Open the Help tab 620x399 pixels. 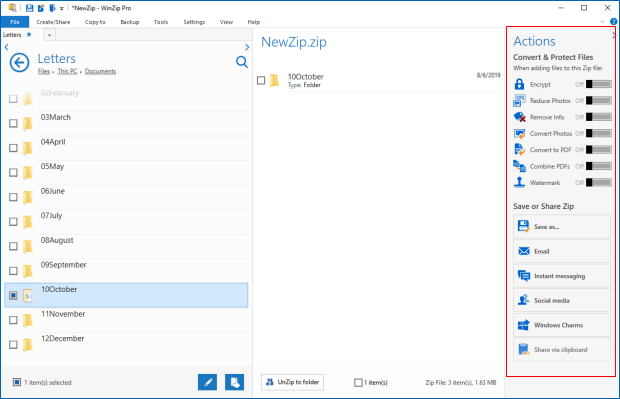(x=254, y=22)
